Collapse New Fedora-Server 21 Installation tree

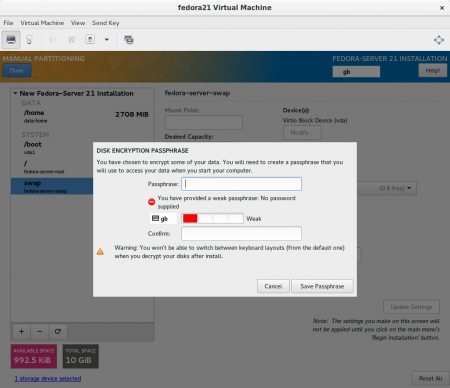point(15,93)
